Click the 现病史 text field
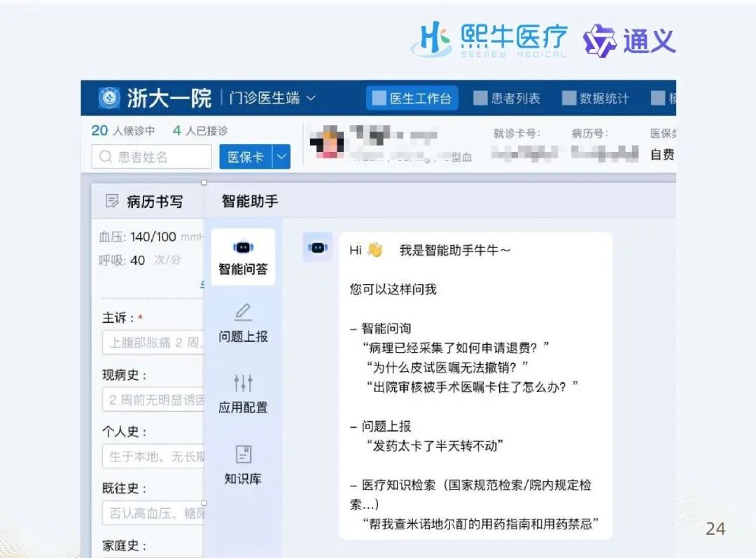Screen dimensions: 756x558 tap(153, 400)
